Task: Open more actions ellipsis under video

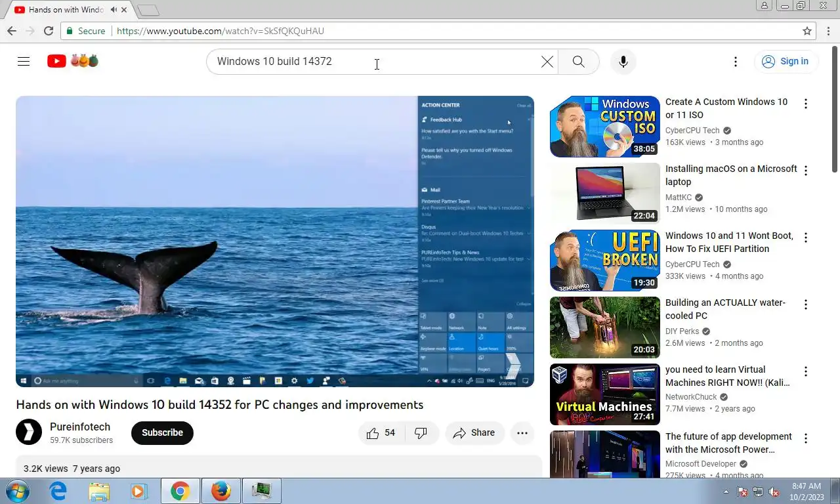Action: [x=522, y=432]
